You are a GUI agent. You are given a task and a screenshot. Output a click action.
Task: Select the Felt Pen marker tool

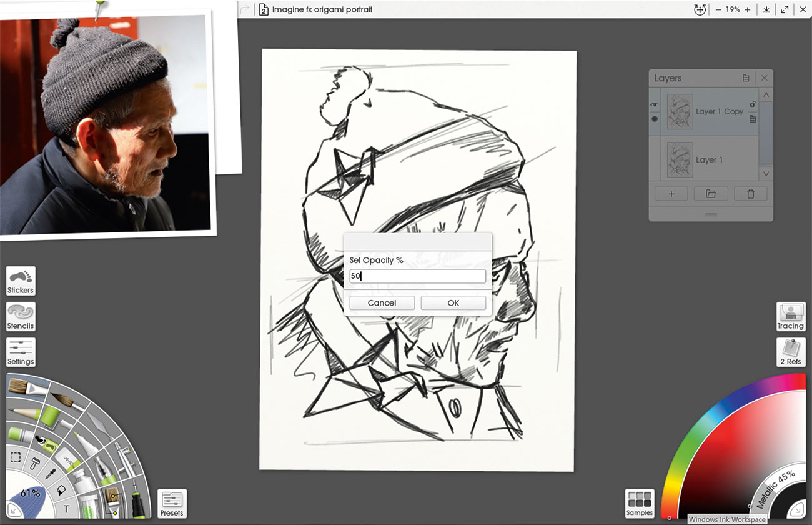pyautogui.click(x=86, y=445)
